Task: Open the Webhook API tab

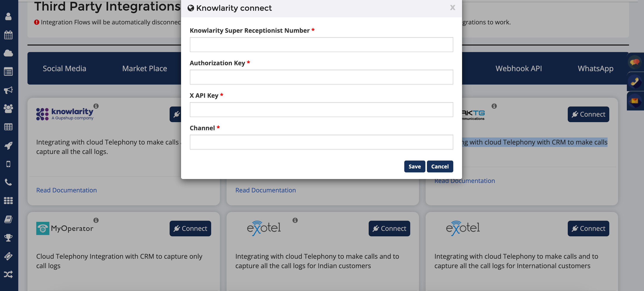Action: click(x=519, y=69)
